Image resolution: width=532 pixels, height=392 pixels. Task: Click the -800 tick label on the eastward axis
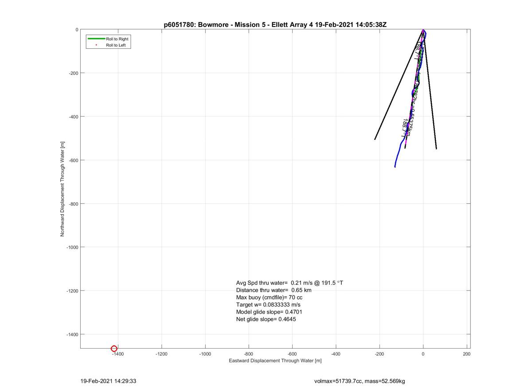pyautogui.click(x=249, y=354)
